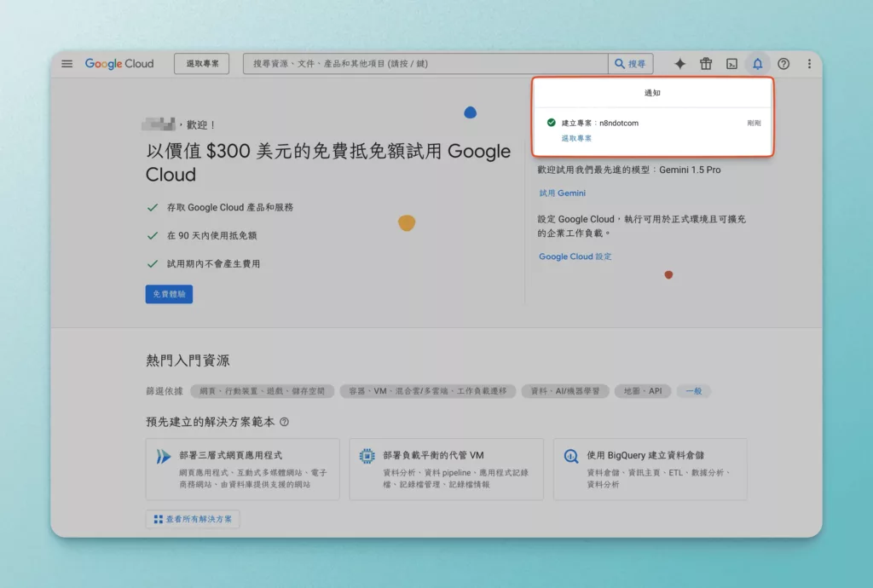Image resolution: width=873 pixels, height=588 pixels.
Task: Filter by 地圖、API chip
Action: point(643,391)
